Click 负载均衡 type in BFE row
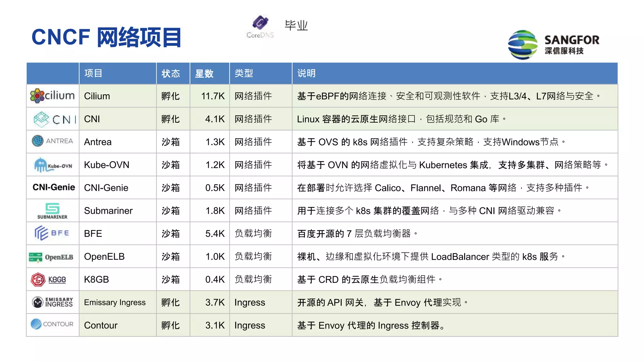This screenshot has width=644, height=362. coord(253,233)
